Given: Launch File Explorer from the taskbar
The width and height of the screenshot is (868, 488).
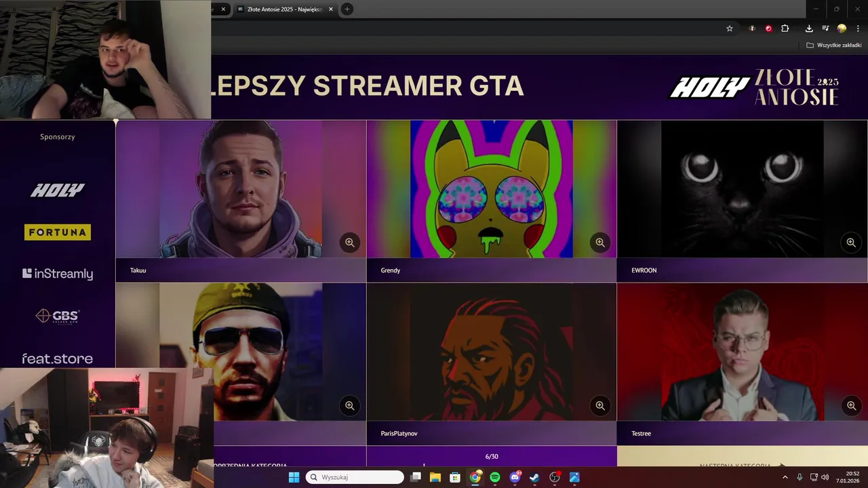Looking at the screenshot, I should [x=435, y=477].
